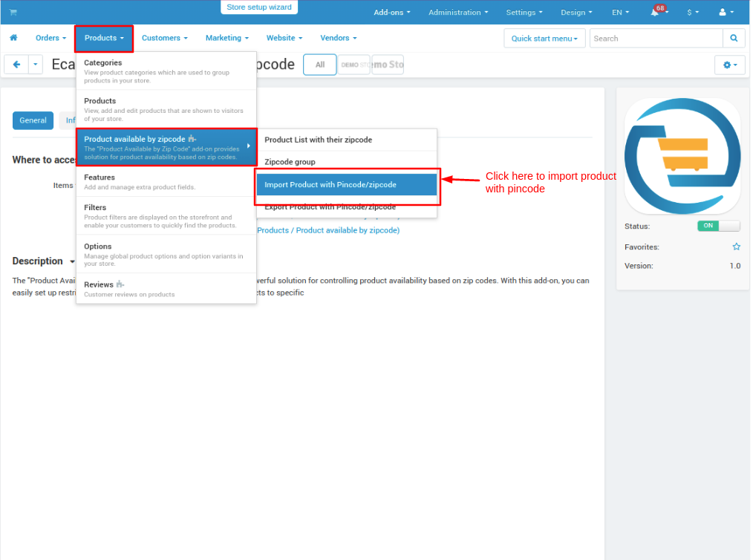
Task: Choose Product List with their zipcode
Action: click(x=347, y=140)
